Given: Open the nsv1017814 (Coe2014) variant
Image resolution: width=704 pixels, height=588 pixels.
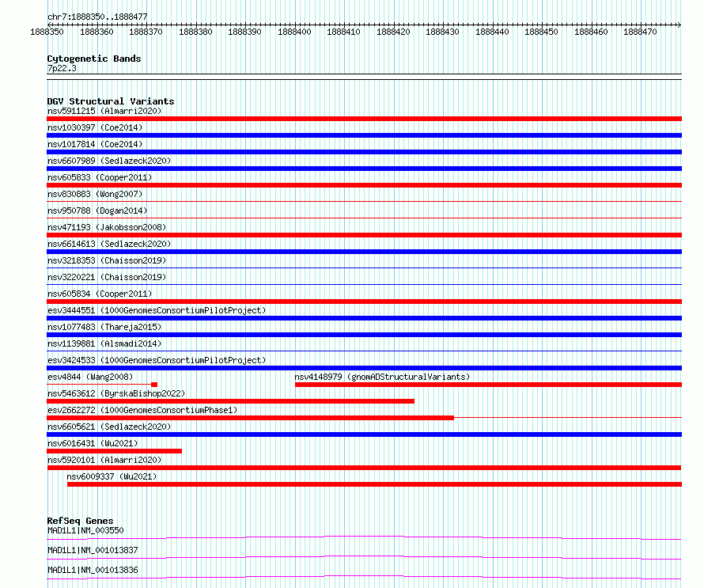Looking at the screenshot, I should tap(95, 144).
